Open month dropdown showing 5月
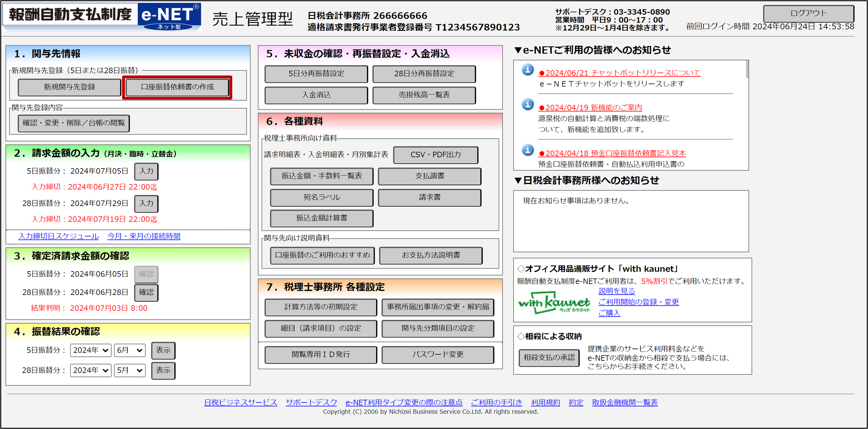868x429 pixels. coord(129,370)
